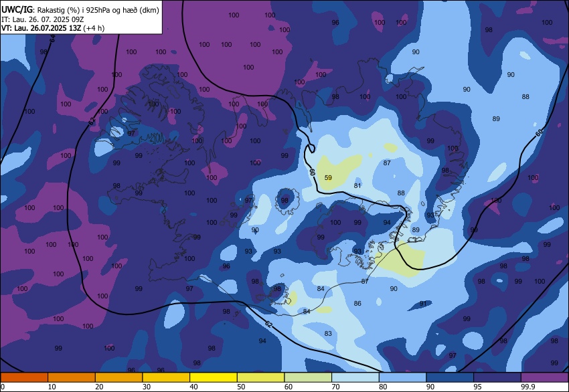Pick the pale yellow 50–60 legend swatch
The height and width of the screenshot is (392, 569).
260,377
